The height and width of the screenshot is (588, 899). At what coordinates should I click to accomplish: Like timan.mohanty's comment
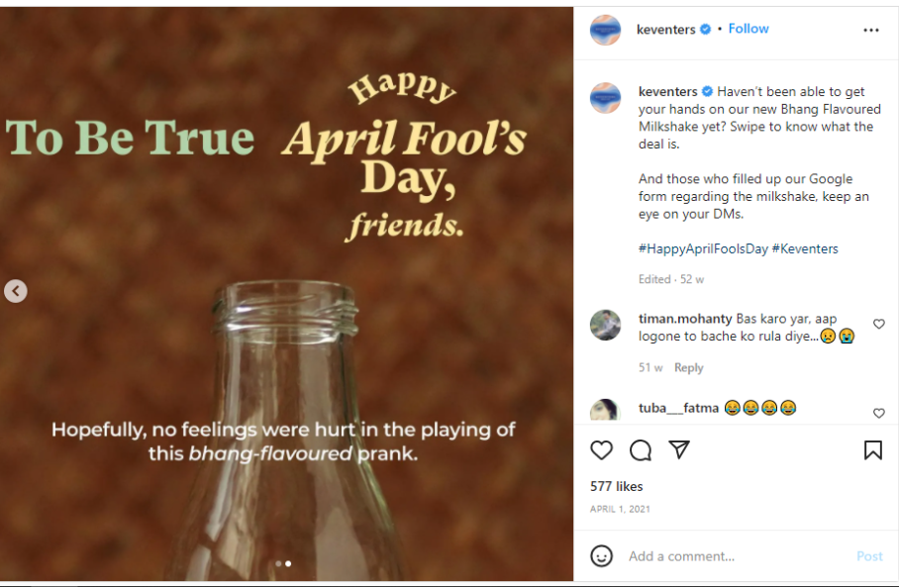click(878, 325)
